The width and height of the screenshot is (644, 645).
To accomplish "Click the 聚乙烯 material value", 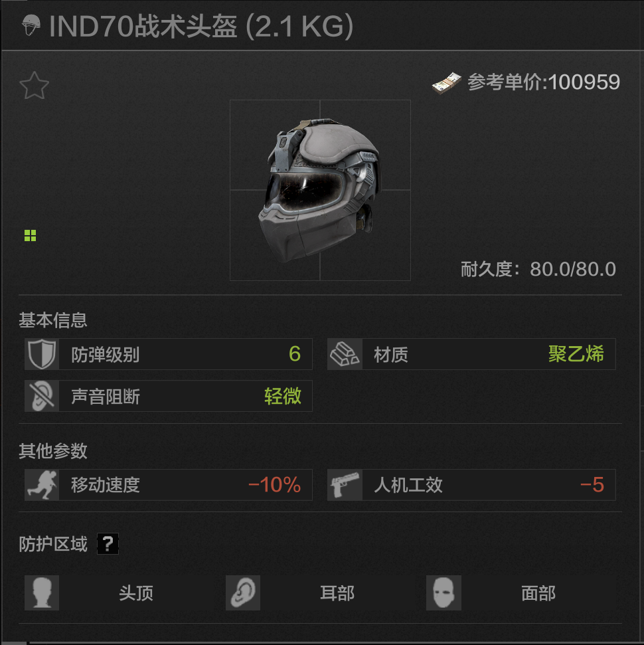I will pos(576,354).
